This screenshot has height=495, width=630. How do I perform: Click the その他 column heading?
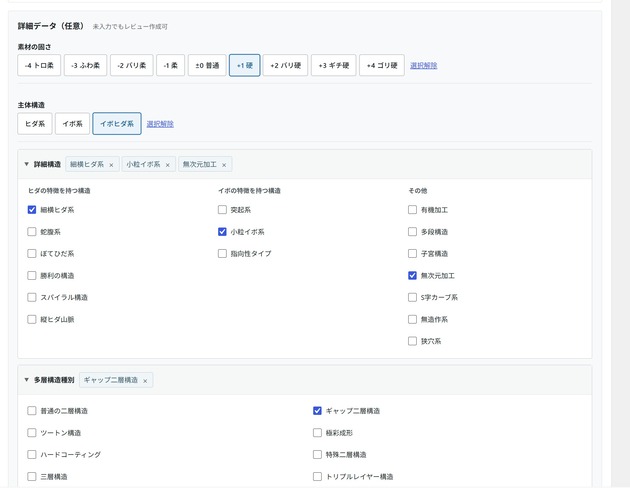418,191
